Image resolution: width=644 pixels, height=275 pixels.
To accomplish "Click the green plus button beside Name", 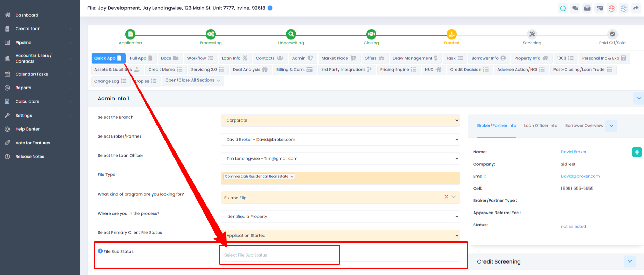I will pos(637,152).
